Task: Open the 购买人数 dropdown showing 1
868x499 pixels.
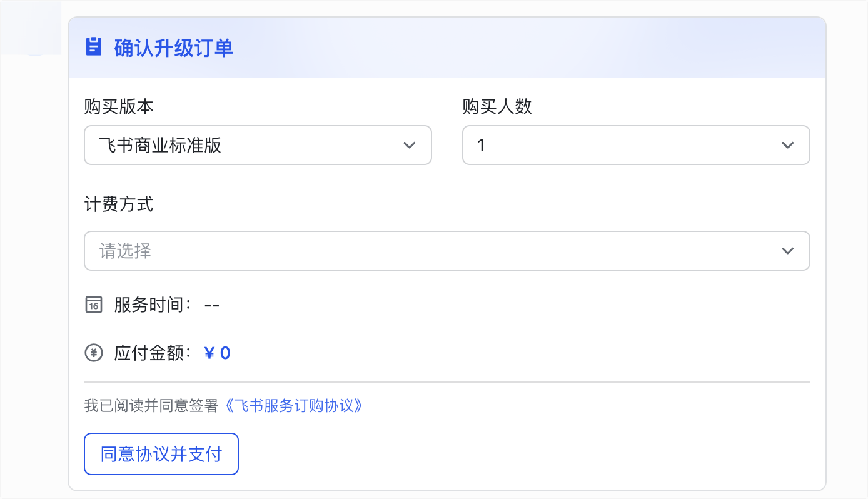Action: coord(636,145)
